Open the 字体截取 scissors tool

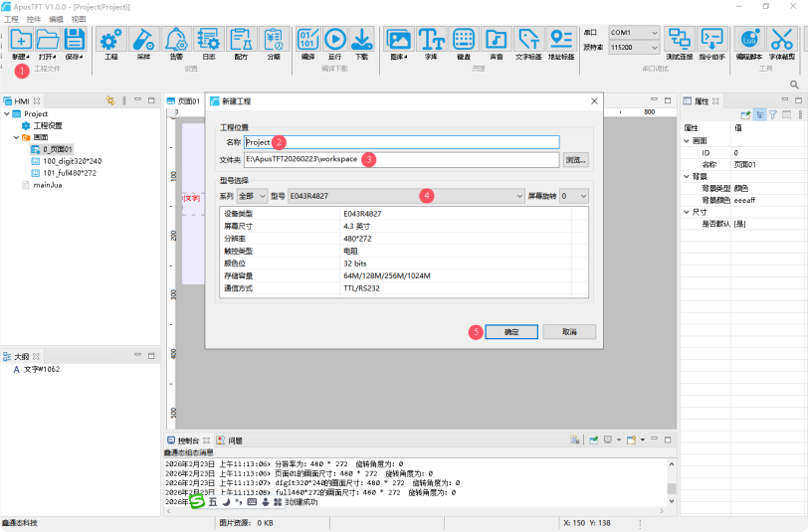tap(781, 40)
